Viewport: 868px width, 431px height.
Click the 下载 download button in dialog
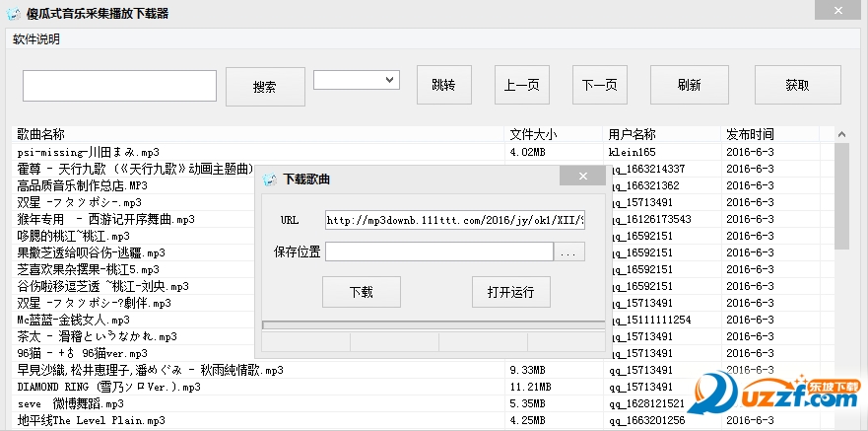tap(362, 292)
